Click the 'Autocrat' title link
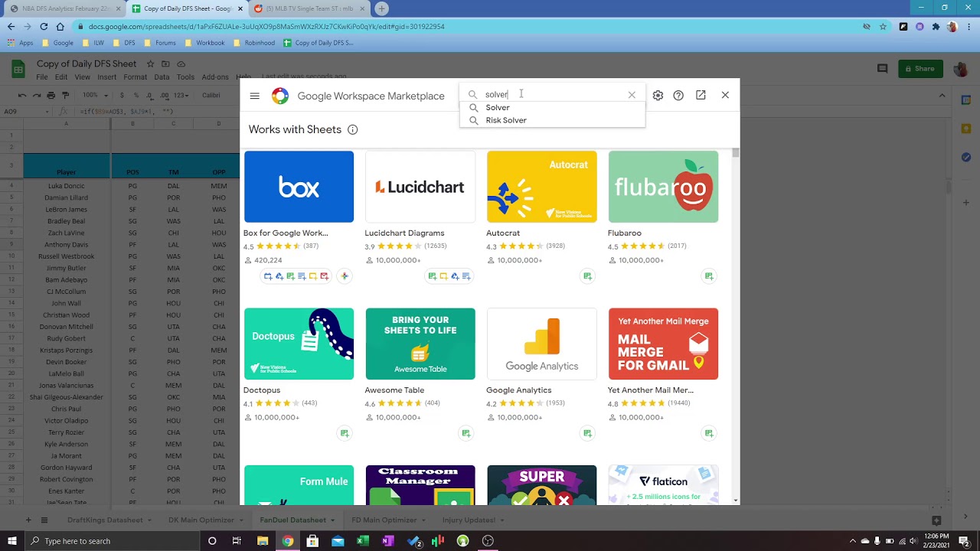 (503, 233)
